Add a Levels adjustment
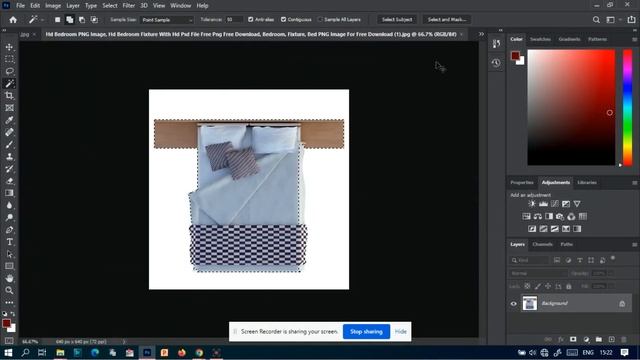The height and width of the screenshot is (360, 640). (x=543, y=204)
